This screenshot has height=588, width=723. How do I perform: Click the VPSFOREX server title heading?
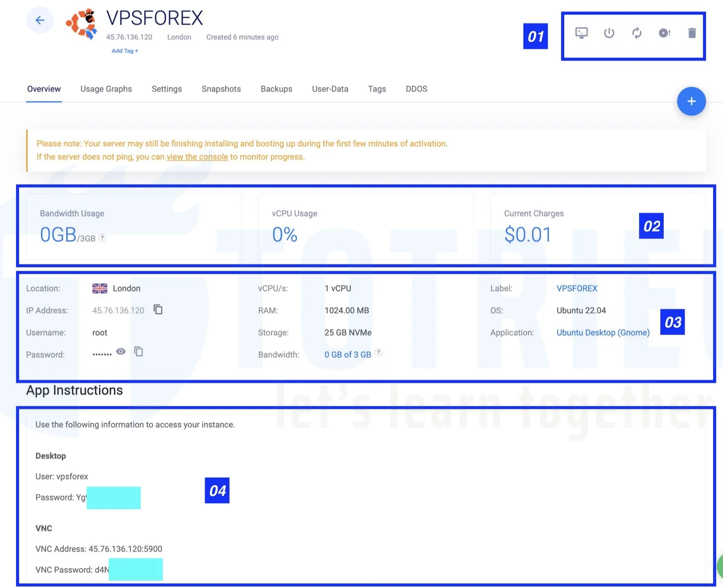[x=154, y=18]
